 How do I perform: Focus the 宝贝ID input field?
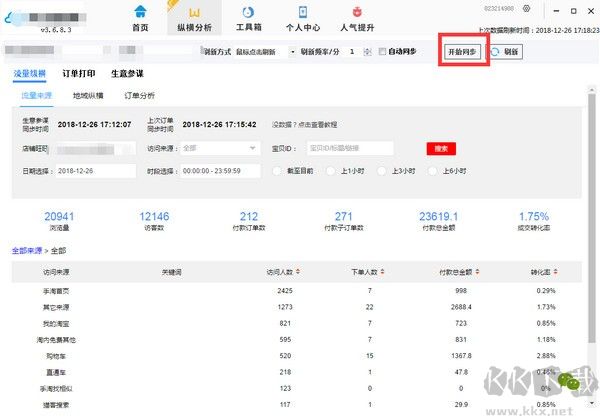[x=350, y=148]
